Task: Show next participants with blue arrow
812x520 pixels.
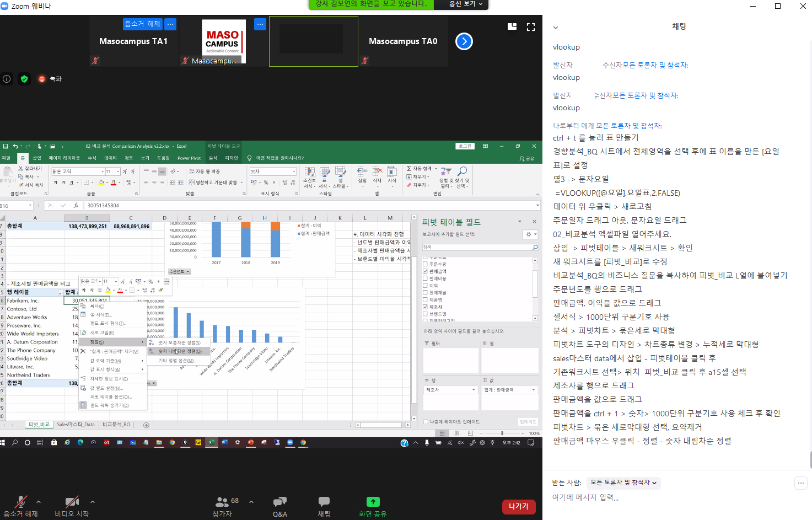Action: pyautogui.click(x=464, y=41)
